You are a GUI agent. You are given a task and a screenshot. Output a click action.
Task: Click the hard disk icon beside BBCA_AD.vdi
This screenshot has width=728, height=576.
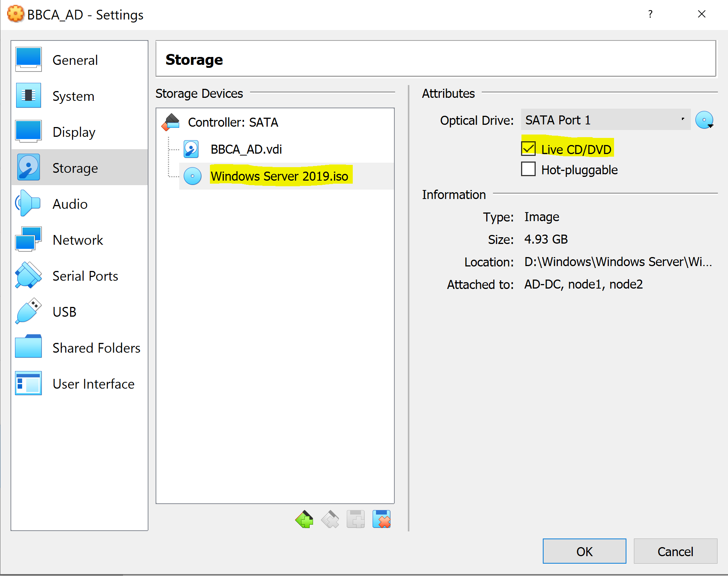coord(191,149)
